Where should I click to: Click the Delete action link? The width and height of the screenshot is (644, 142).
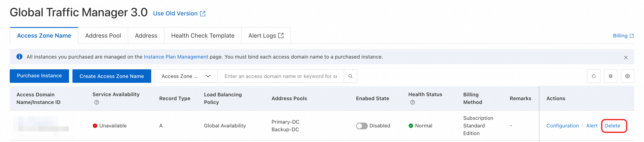pyautogui.click(x=612, y=126)
